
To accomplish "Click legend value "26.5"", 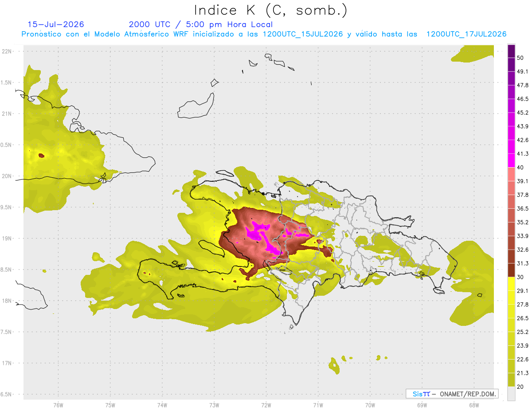I will point(523,318).
